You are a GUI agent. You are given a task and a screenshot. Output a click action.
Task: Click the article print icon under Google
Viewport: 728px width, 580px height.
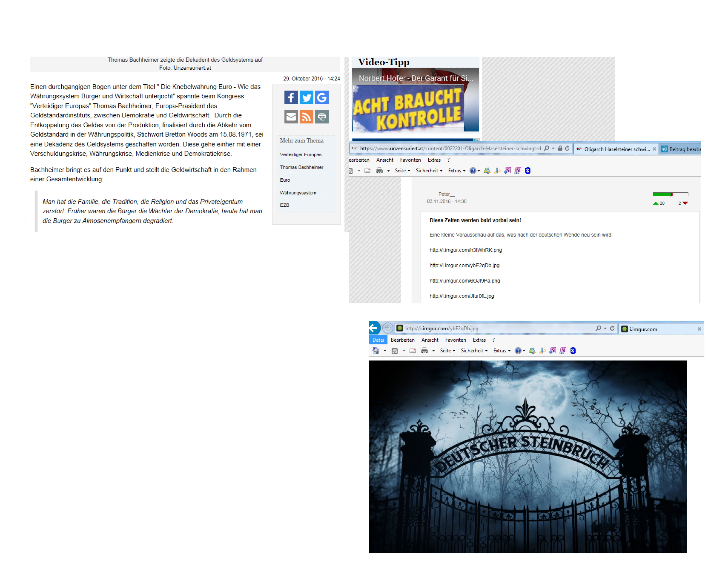[x=322, y=117]
